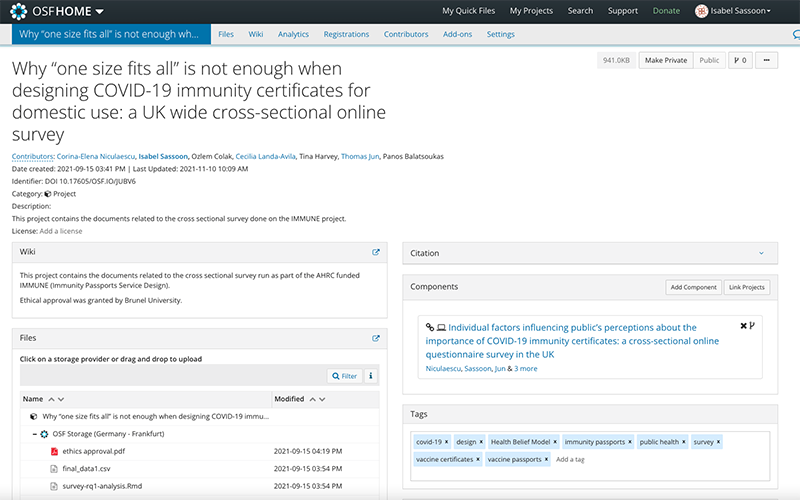Screen dimensions: 800x500
Task: Select ethics approval.pdf file
Action: coord(93,451)
